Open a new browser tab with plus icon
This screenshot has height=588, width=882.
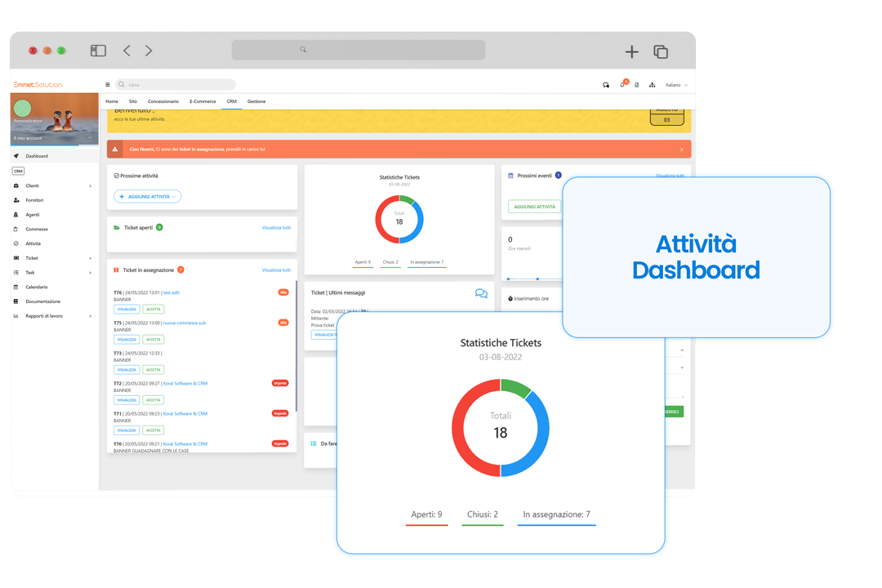pos(631,51)
